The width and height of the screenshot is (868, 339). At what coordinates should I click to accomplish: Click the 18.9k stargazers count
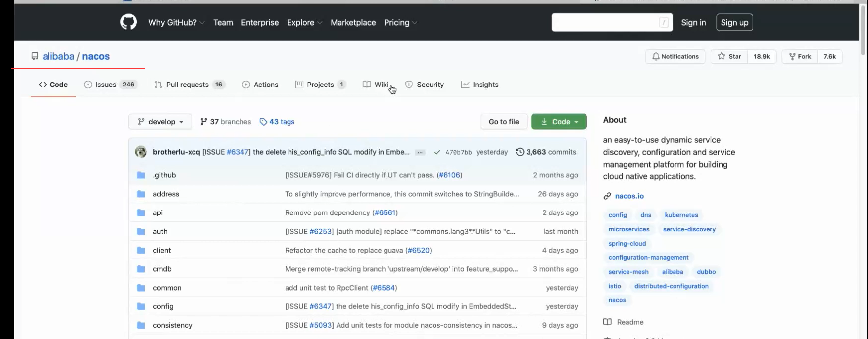tap(762, 56)
